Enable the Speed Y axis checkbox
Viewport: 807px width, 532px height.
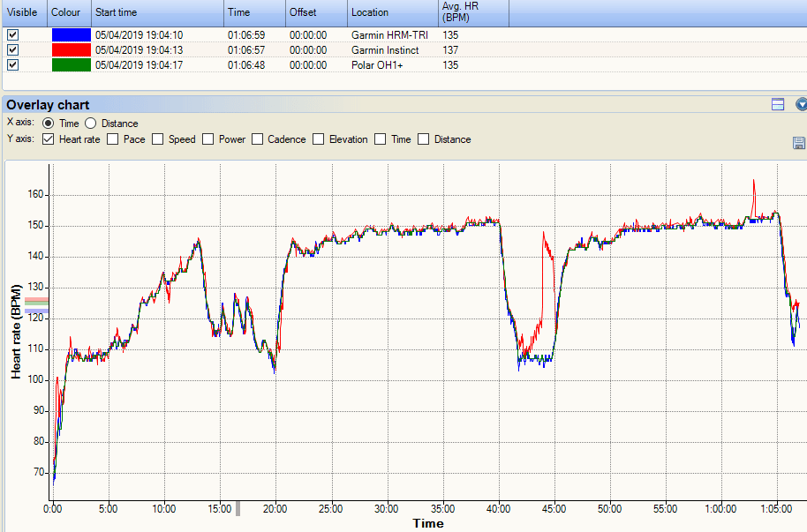[158, 139]
